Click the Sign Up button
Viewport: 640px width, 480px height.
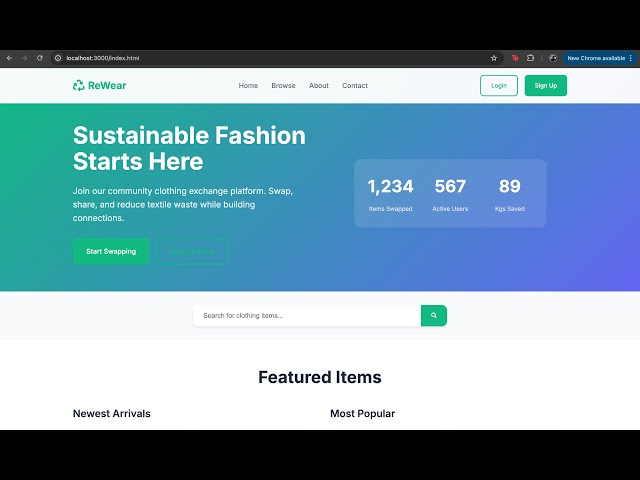click(546, 86)
